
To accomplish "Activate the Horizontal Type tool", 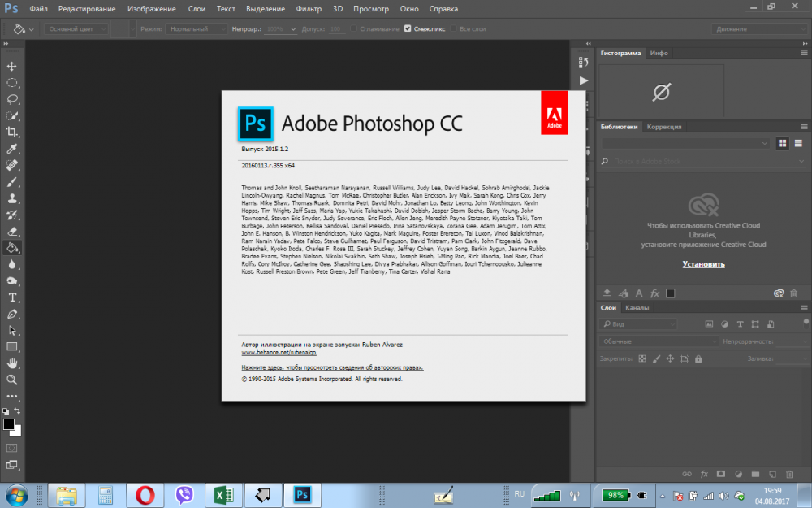I will point(12,297).
